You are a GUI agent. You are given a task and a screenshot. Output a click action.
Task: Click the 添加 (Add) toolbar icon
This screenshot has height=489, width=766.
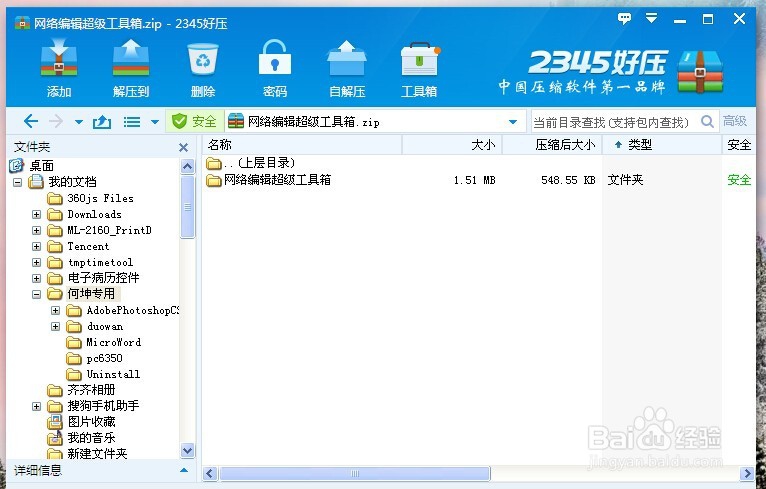(x=59, y=68)
